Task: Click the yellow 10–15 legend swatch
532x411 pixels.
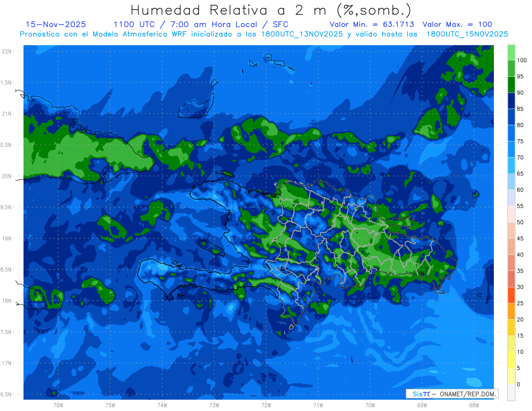Action: [x=511, y=344]
